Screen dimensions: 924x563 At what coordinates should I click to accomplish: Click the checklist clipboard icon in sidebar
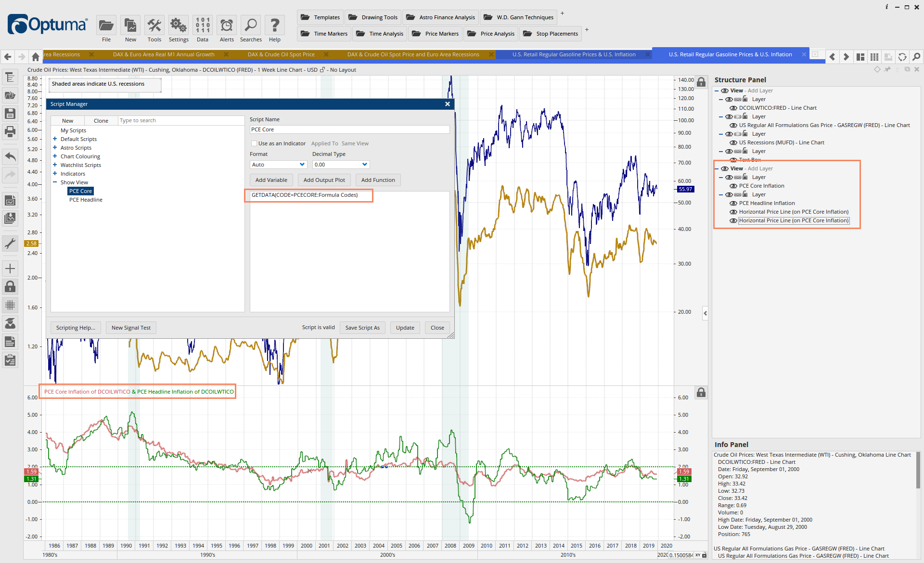[10, 360]
